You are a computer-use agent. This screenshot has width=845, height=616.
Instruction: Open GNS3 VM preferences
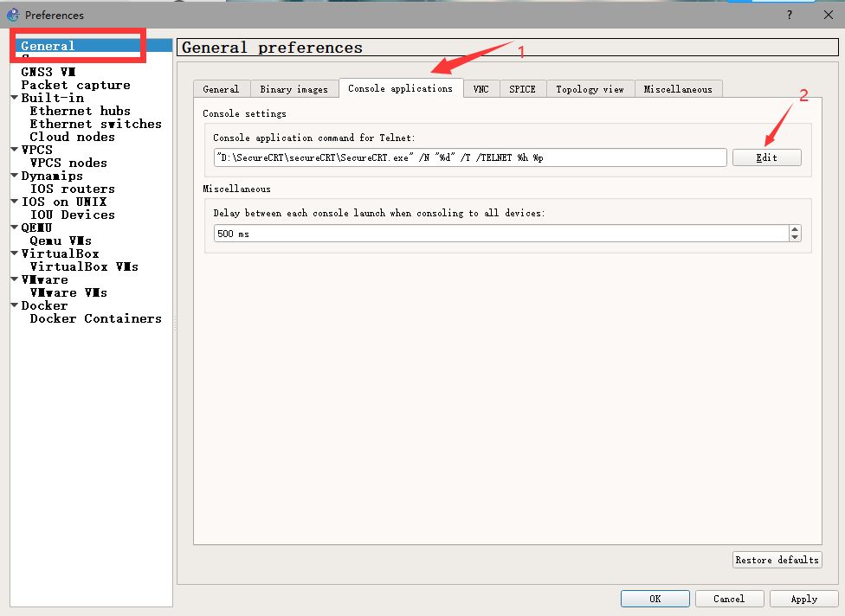click(x=48, y=72)
